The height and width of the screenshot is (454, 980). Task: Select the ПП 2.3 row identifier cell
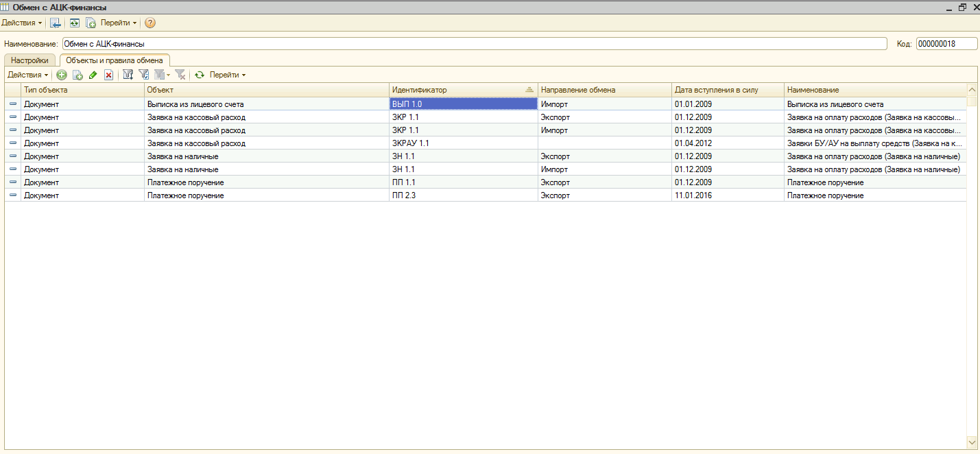click(462, 195)
